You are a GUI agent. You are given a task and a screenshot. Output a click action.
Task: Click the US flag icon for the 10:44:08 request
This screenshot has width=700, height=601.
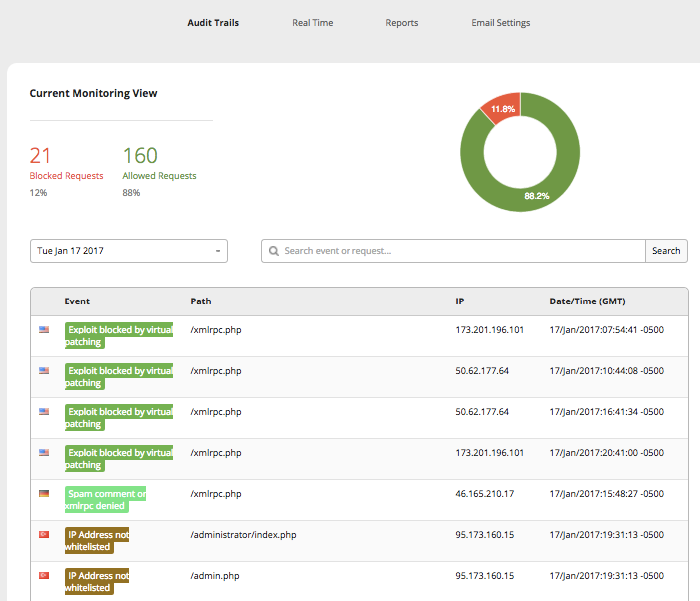pyautogui.click(x=44, y=370)
